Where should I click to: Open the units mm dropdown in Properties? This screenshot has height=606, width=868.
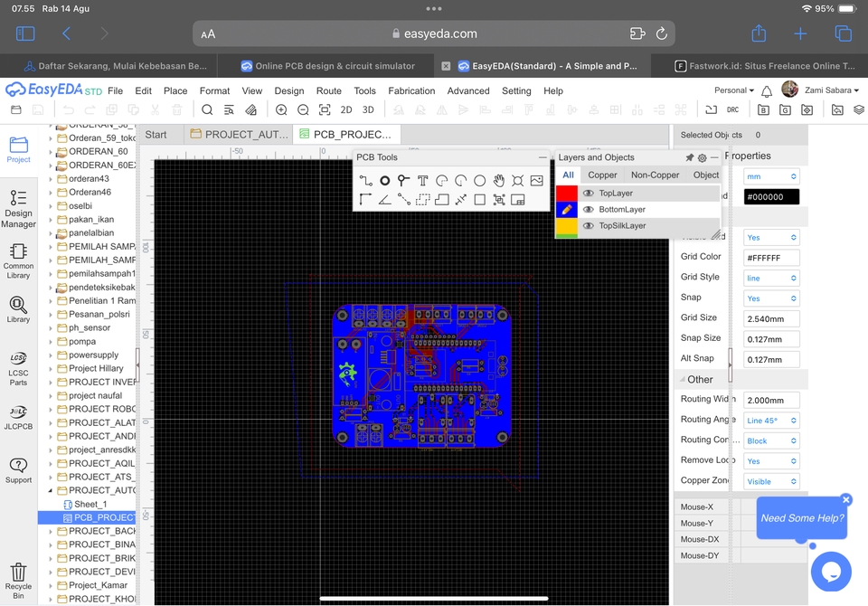point(771,176)
